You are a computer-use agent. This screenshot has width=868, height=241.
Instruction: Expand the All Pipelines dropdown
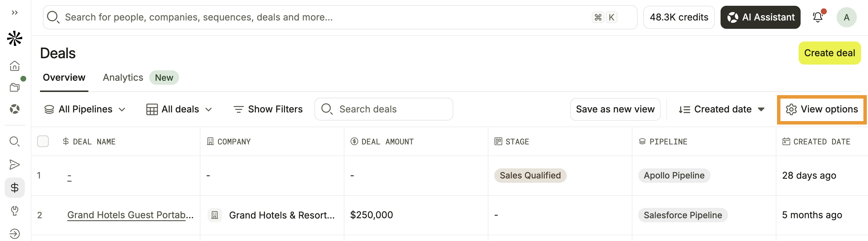pyautogui.click(x=85, y=109)
